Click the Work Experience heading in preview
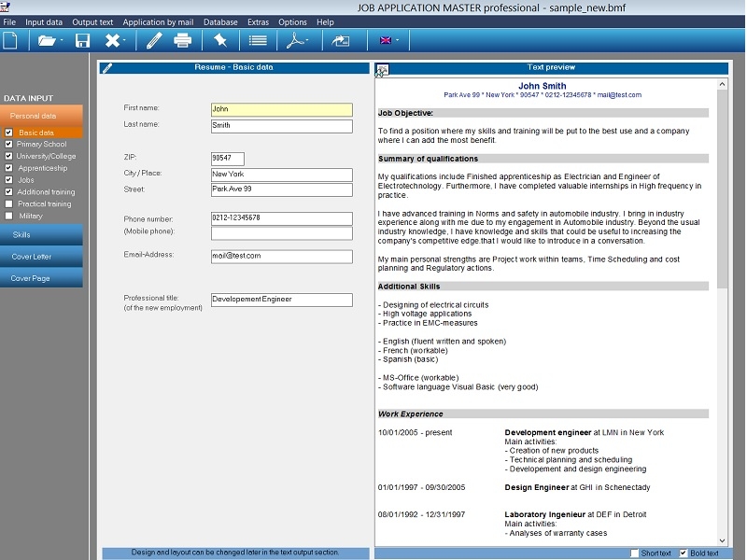Screen dimensions: 747x560 [x=410, y=413]
